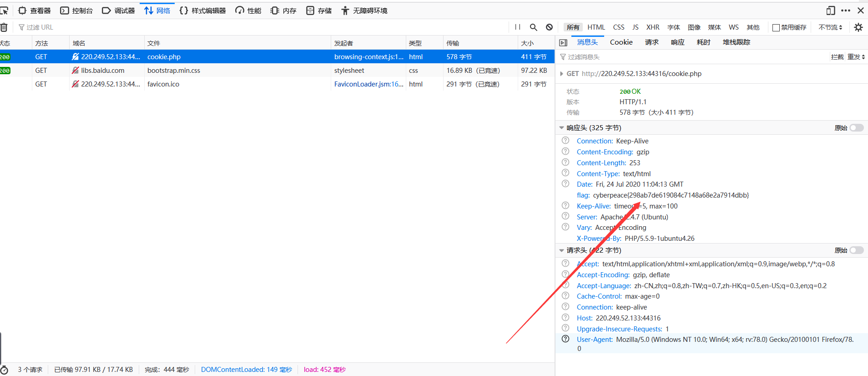Filter requests by WS
Image resolution: width=868 pixels, height=376 pixels.
point(734,27)
